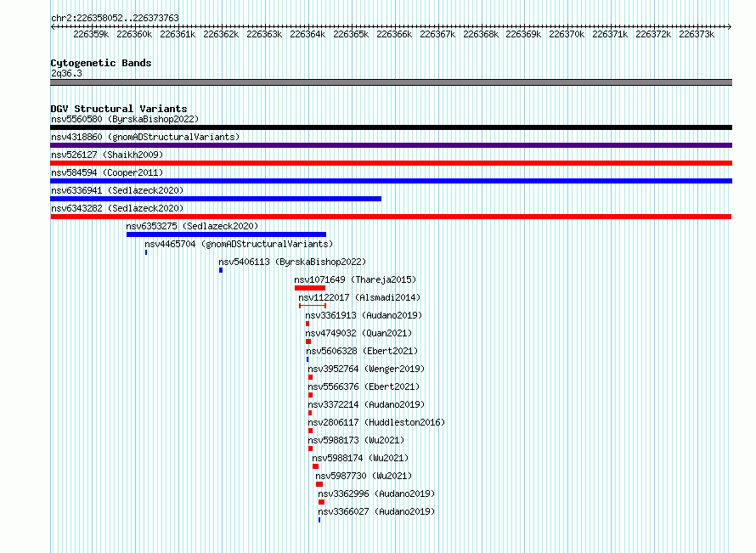Click the 226373k ruler tick label
Viewport: 756px width, 553px height.
(x=697, y=35)
